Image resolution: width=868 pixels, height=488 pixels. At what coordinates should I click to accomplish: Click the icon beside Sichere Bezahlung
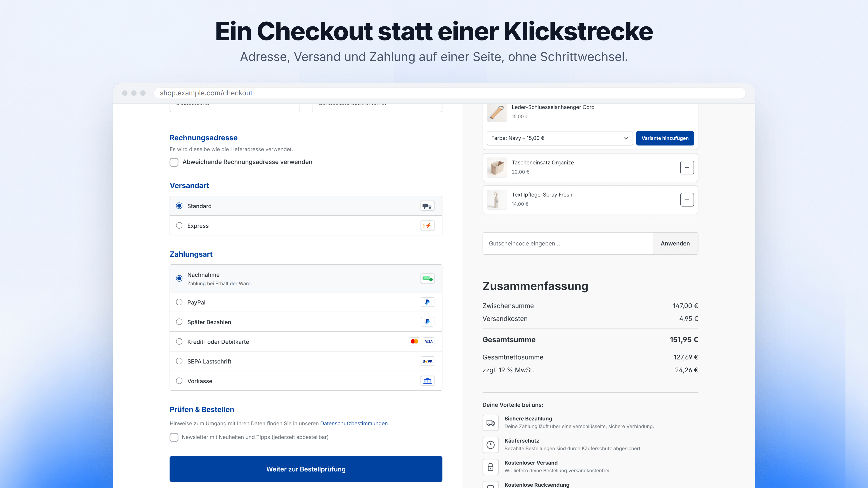coord(490,423)
